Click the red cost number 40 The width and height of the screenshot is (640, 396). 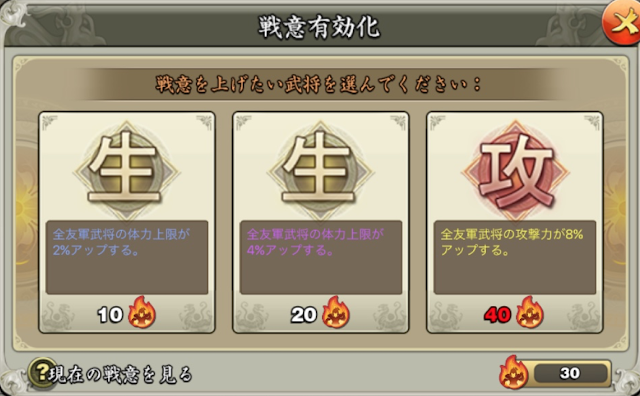pos(498,315)
